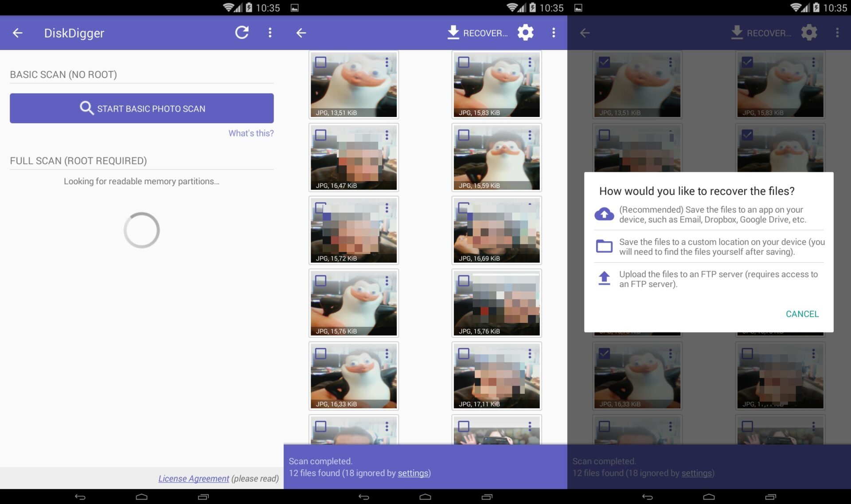Screen dimensions: 851x504
Task: Go back from the scan results screen
Action: 301,33
